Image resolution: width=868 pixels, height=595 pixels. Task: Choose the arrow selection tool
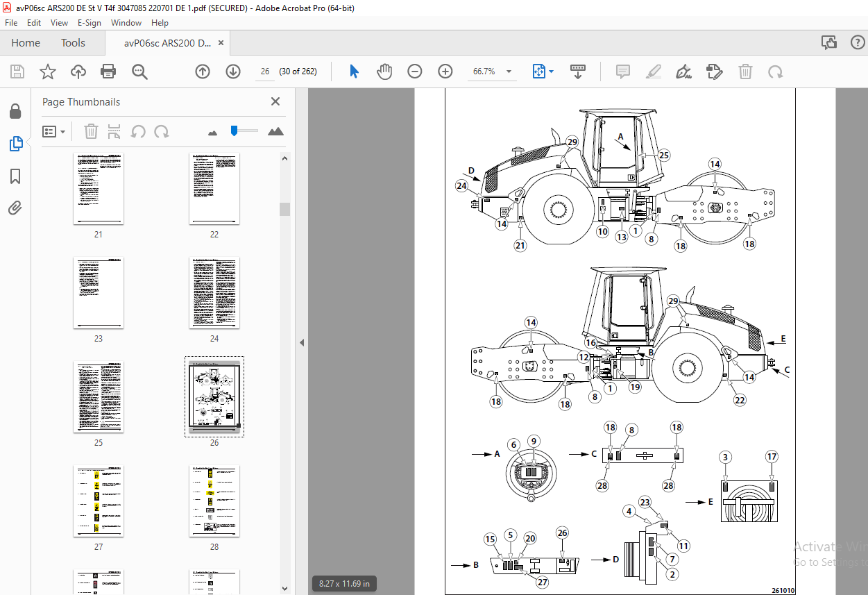pos(355,72)
